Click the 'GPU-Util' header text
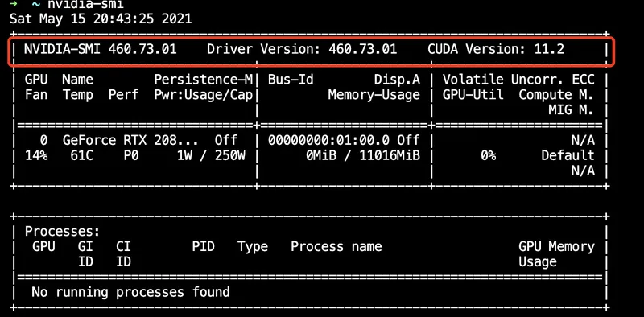 pos(473,95)
